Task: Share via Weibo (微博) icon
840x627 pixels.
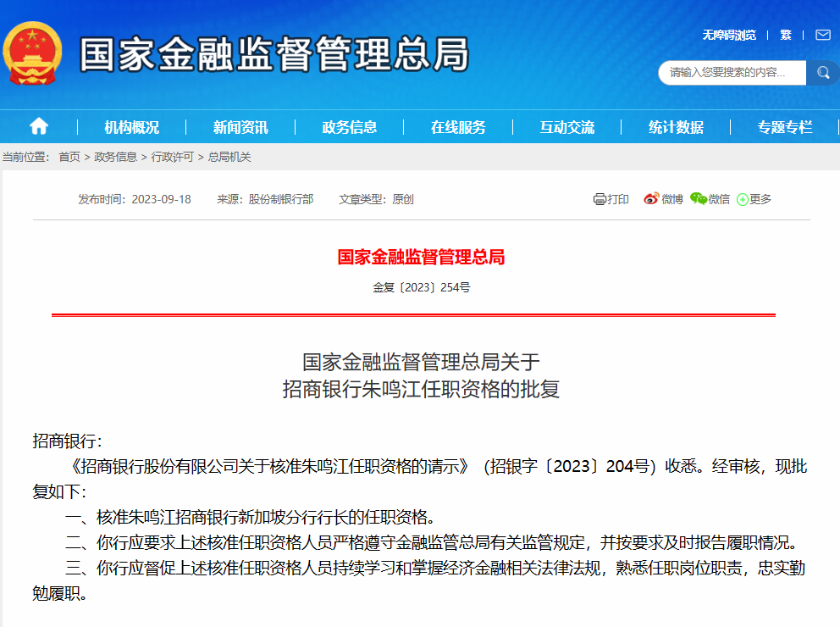Action: [x=651, y=199]
